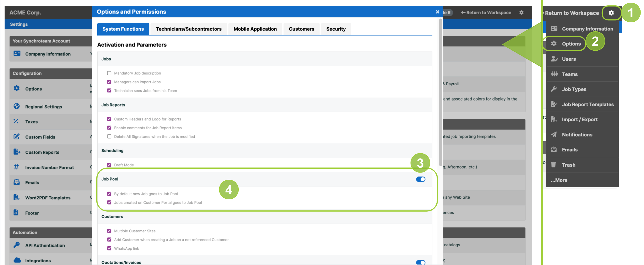
Task: Click the Company Information icon in dropdown menu
Action: (x=554, y=29)
